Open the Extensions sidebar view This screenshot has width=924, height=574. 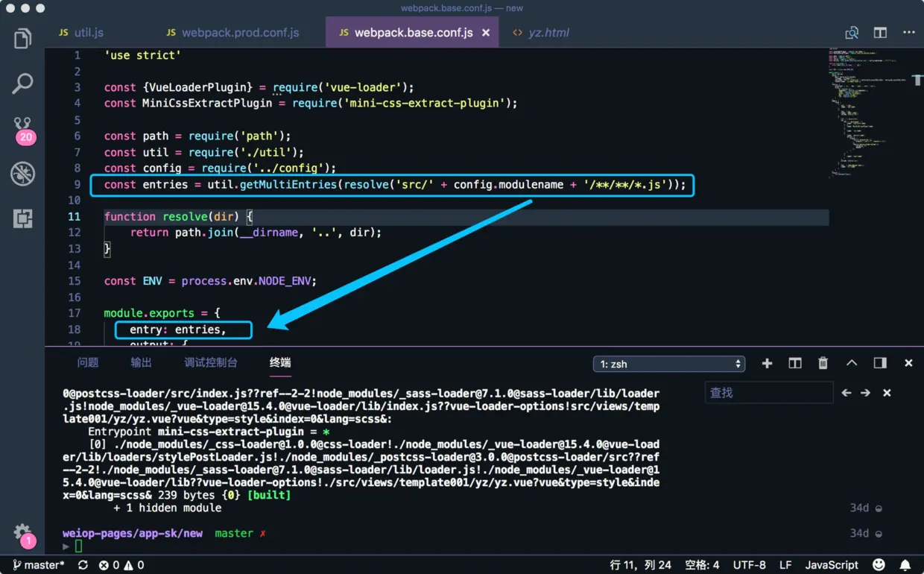[x=22, y=218]
